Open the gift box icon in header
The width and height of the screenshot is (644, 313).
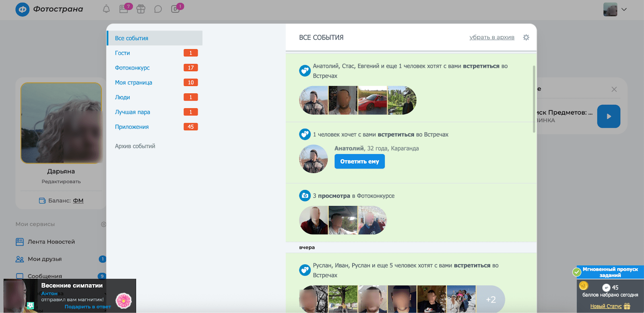141,9
